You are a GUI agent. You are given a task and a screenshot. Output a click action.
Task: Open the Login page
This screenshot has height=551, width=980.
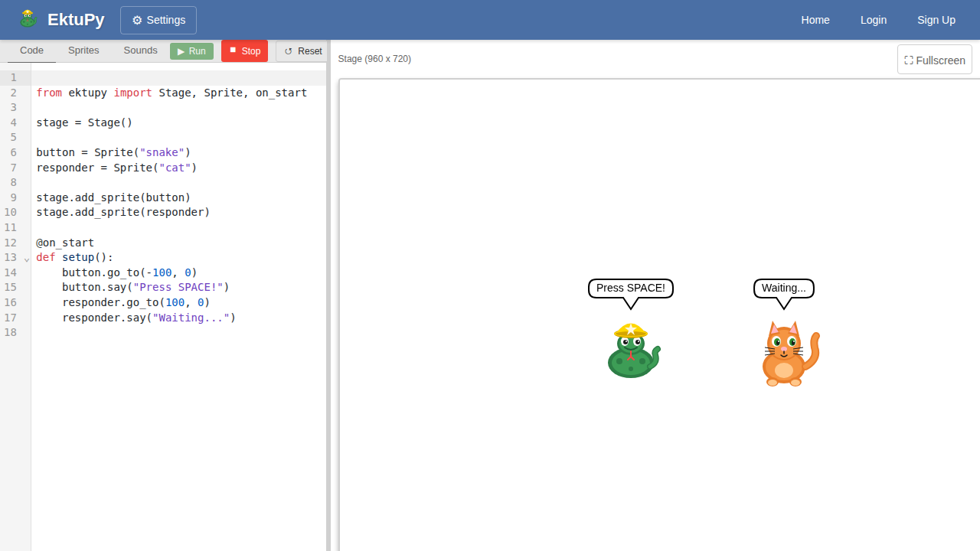(x=873, y=20)
